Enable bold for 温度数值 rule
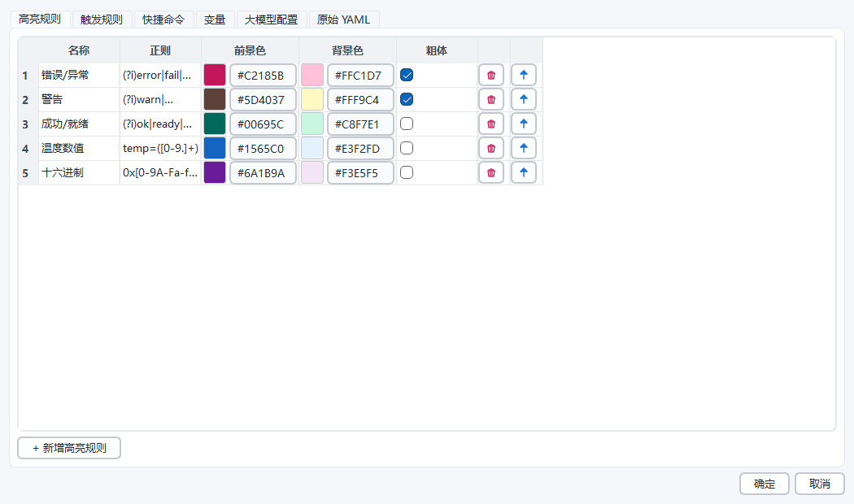Viewport: 854px width, 504px height. pyautogui.click(x=407, y=148)
